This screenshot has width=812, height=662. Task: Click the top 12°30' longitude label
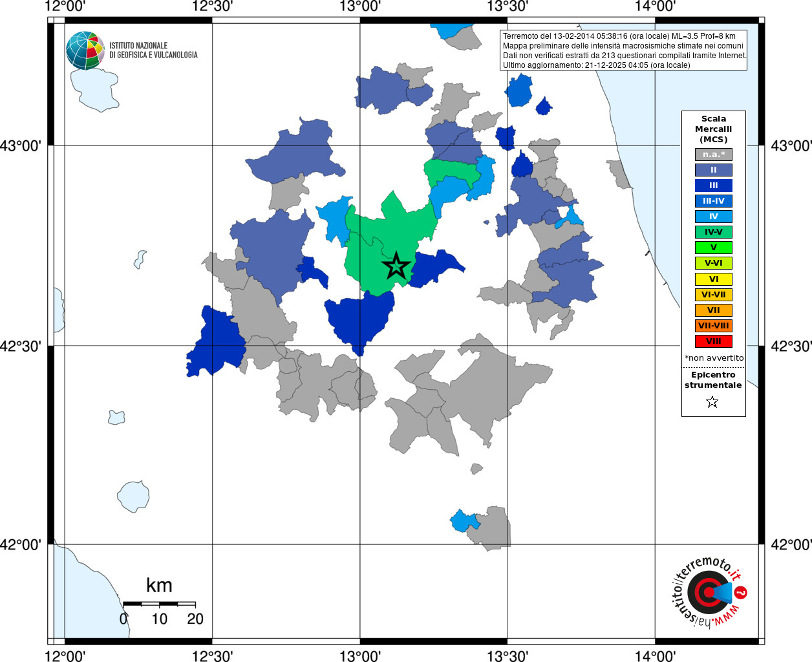[212, 6]
